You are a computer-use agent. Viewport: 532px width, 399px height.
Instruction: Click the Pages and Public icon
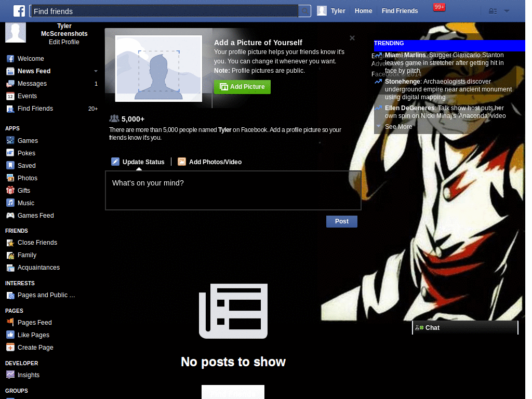coord(10,296)
